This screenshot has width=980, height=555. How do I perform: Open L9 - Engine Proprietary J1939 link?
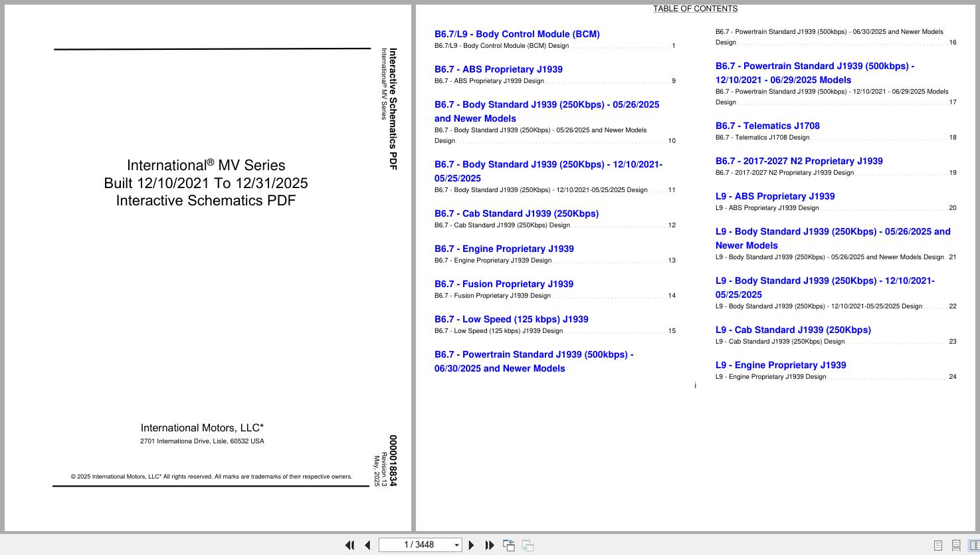(x=781, y=365)
